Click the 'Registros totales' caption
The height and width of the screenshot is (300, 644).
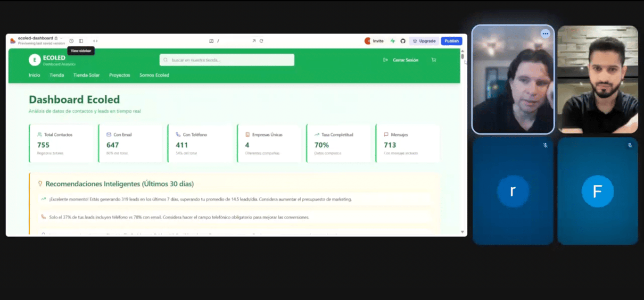pyautogui.click(x=50, y=153)
